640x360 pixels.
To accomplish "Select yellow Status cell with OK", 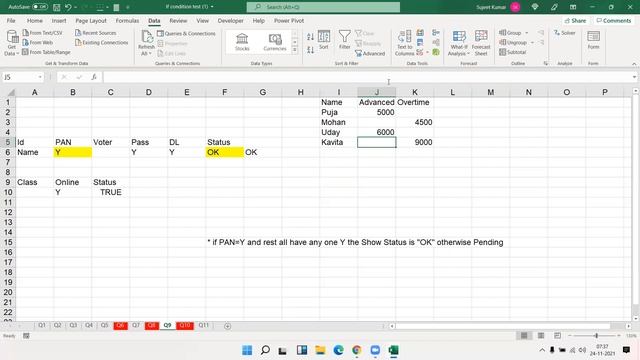I will coord(224,152).
